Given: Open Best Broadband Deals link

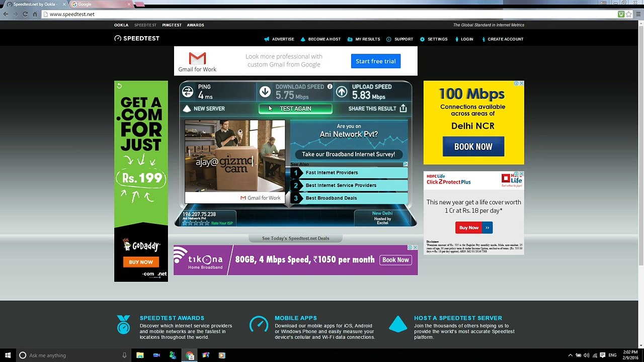Looking at the screenshot, I should 349,198.
